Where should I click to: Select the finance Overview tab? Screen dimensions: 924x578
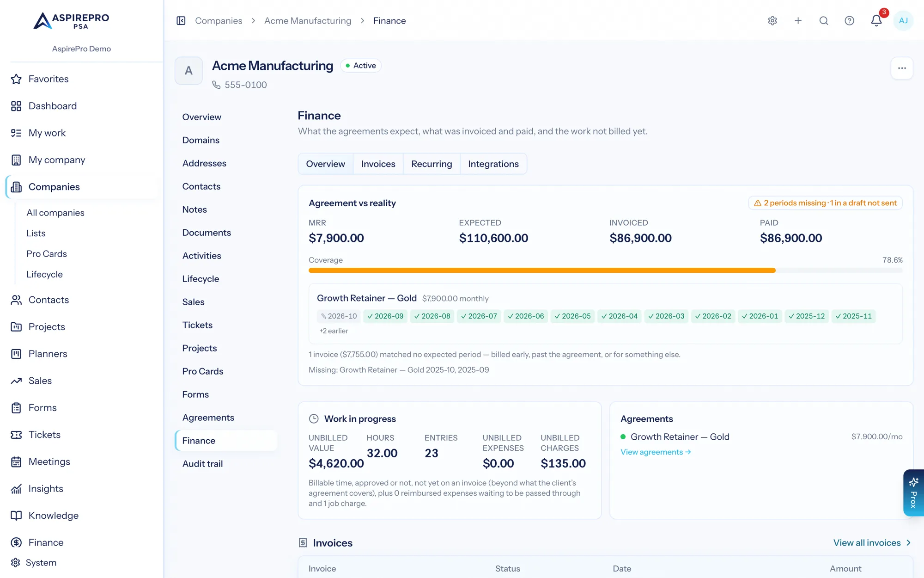[x=325, y=164]
